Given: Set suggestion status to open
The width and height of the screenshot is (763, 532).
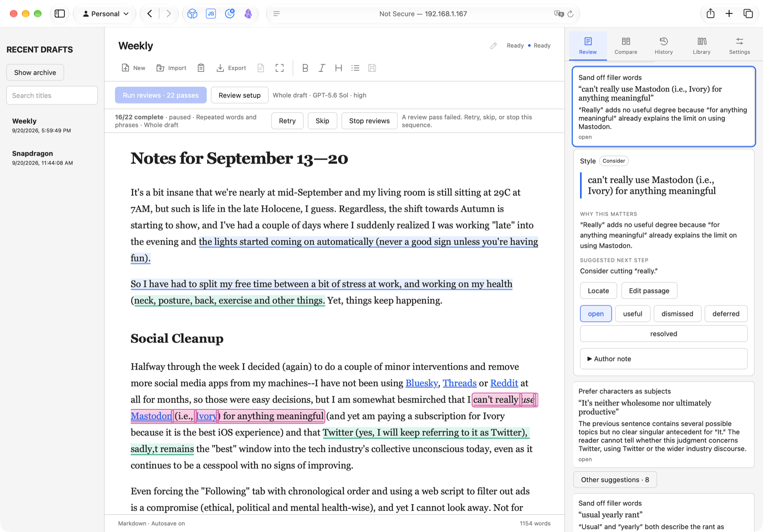Looking at the screenshot, I should pyautogui.click(x=595, y=313).
